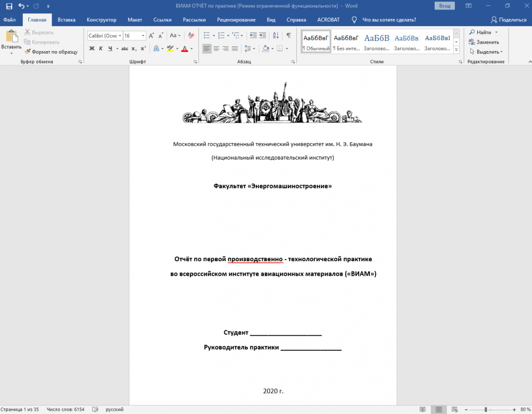Open spelling check icon in status bar
The image size is (532, 414).
95,410
